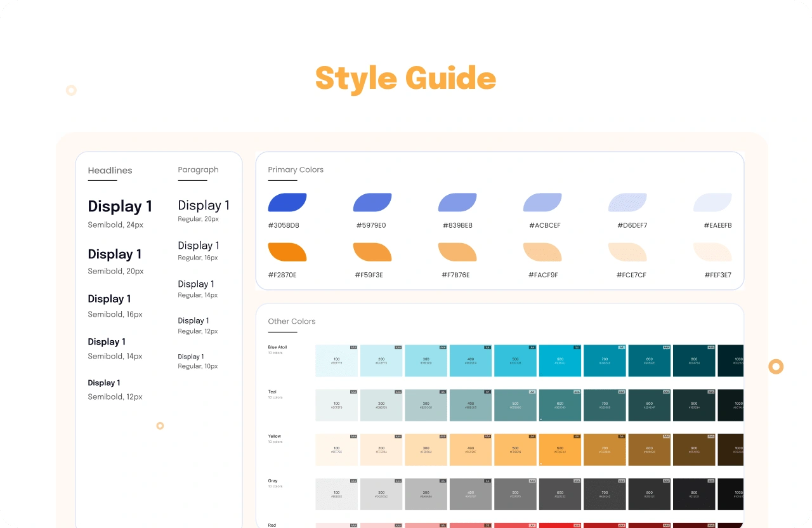
Task: Click the Blue Atoll 900 color tile
Action: click(694, 360)
